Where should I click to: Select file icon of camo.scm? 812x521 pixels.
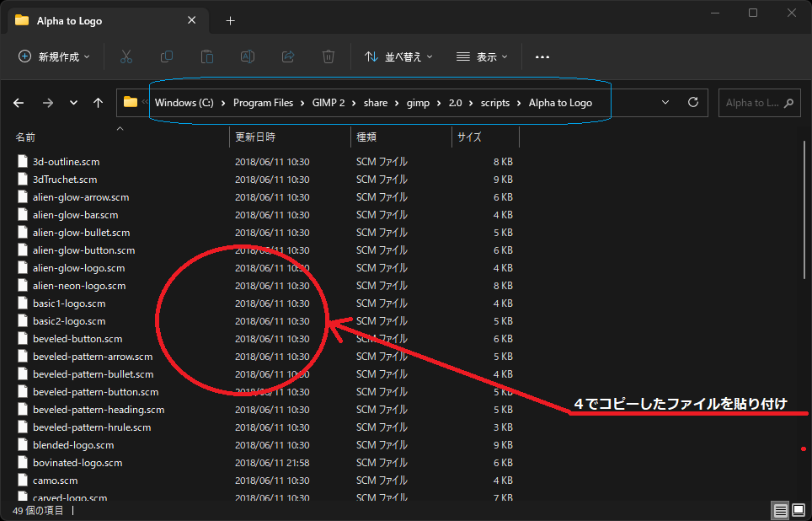[x=23, y=480]
